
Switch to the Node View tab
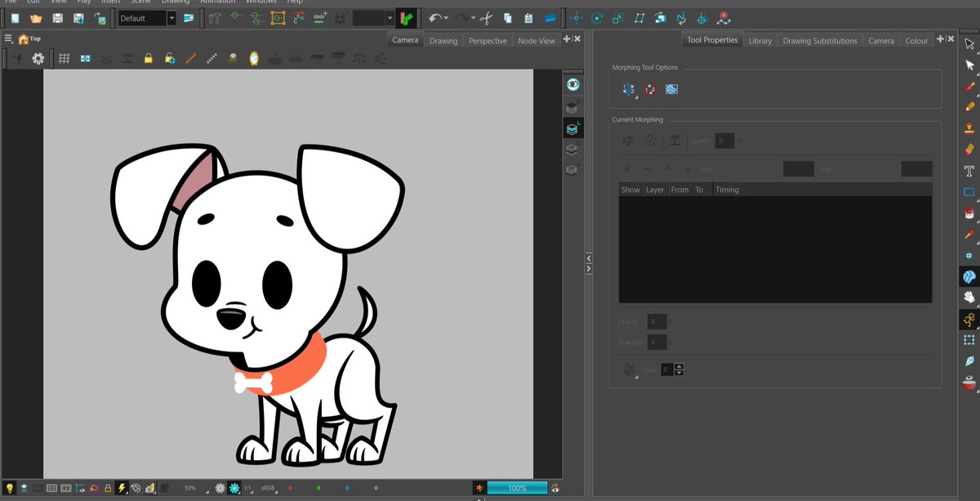click(x=536, y=41)
